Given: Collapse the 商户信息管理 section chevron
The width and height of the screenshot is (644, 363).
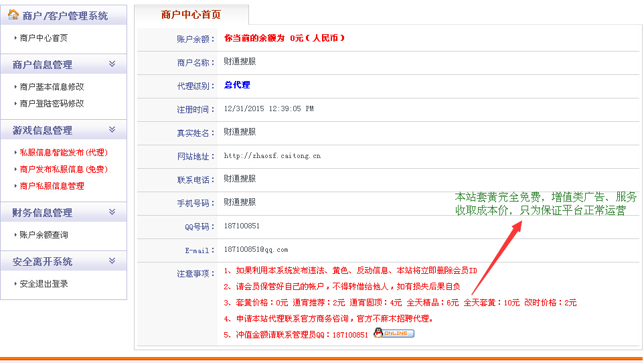Looking at the screenshot, I should pyautogui.click(x=112, y=64).
